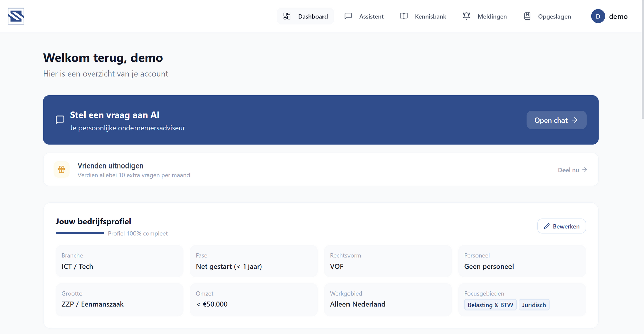The width and height of the screenshot is (644, 334).
Task: Select the Werkgebied Alleen Nederland card
Action: click(388, 299)
